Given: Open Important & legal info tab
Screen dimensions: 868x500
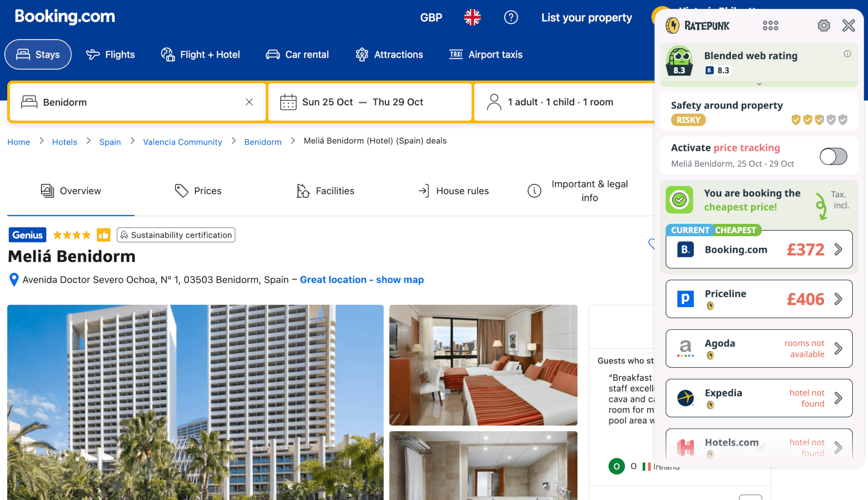Looking at the screenshot, I should tap(577, 191).
